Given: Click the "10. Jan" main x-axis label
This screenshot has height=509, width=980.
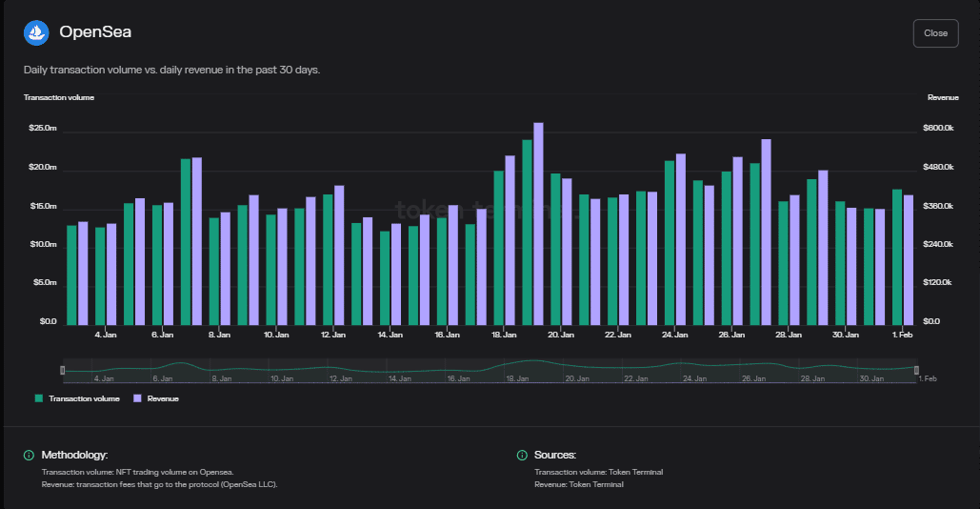Looking at the screenshot, I should (276, 336).
